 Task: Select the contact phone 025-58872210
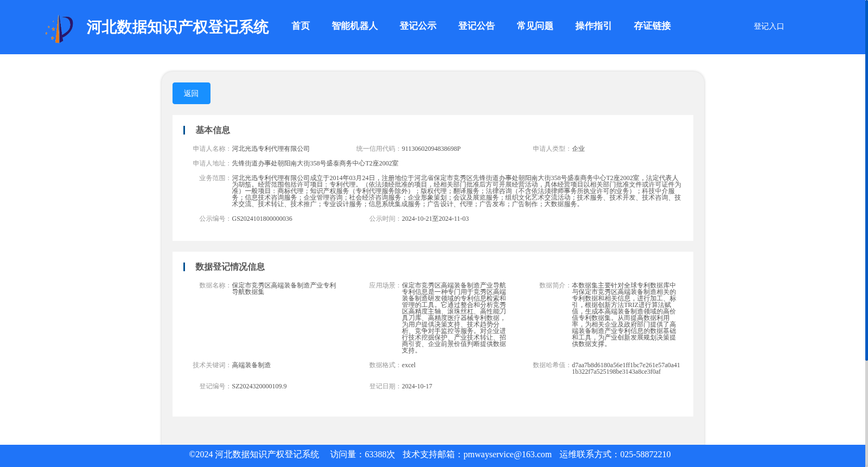coord(646,455)
